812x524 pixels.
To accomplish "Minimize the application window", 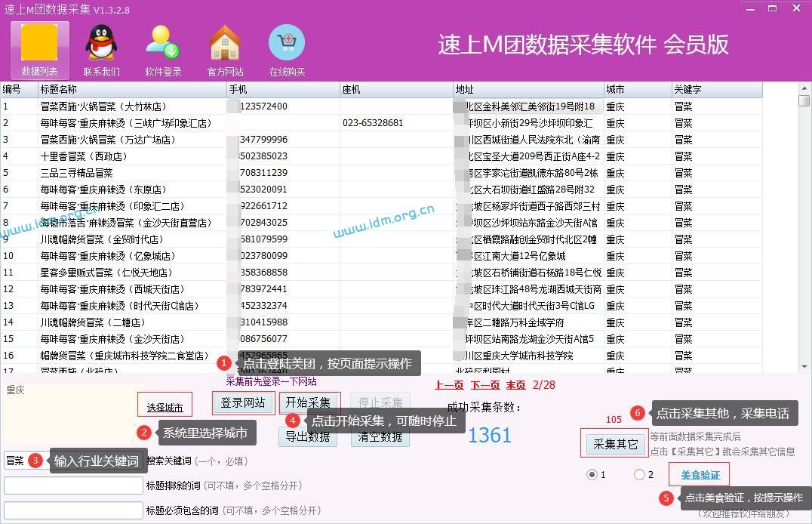I will point(750,8).
